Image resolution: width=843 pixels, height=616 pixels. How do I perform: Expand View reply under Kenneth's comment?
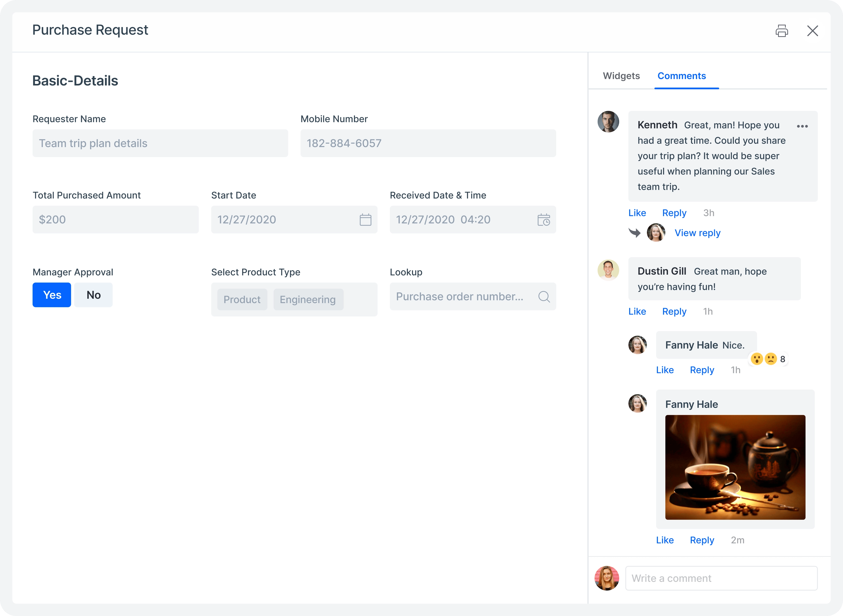pyautogui.click(x=697, y=233)
